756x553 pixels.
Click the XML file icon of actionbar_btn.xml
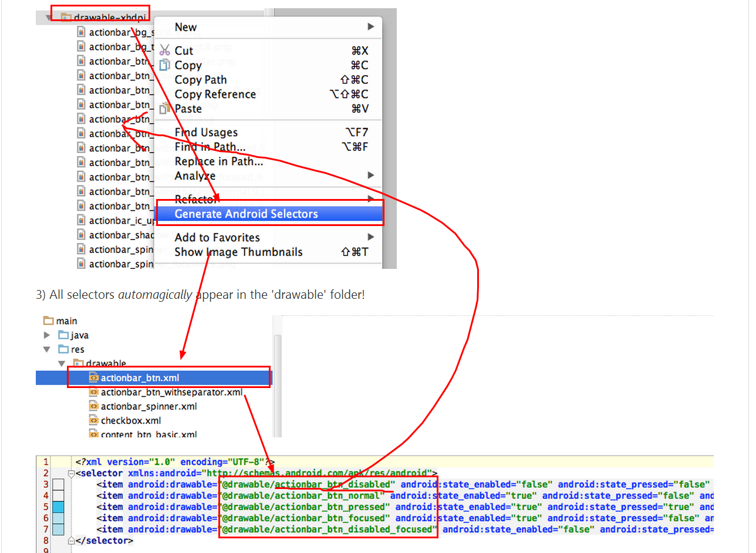93,377
